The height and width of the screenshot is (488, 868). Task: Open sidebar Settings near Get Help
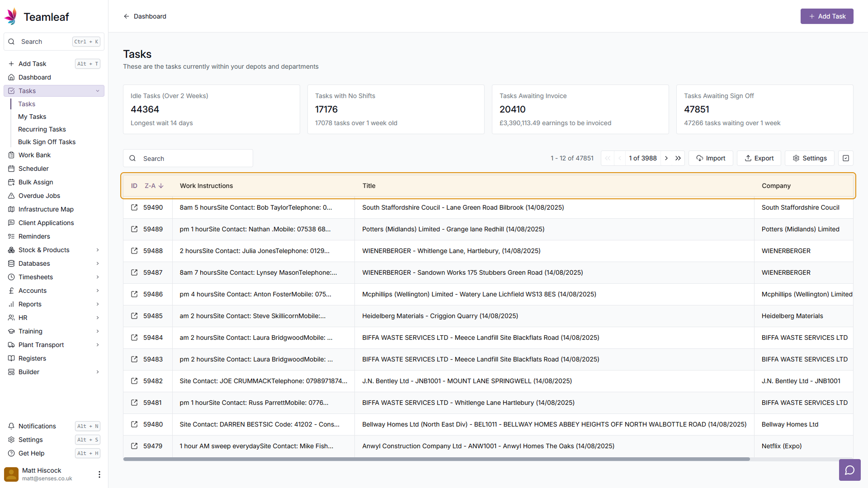coord(54,440)
